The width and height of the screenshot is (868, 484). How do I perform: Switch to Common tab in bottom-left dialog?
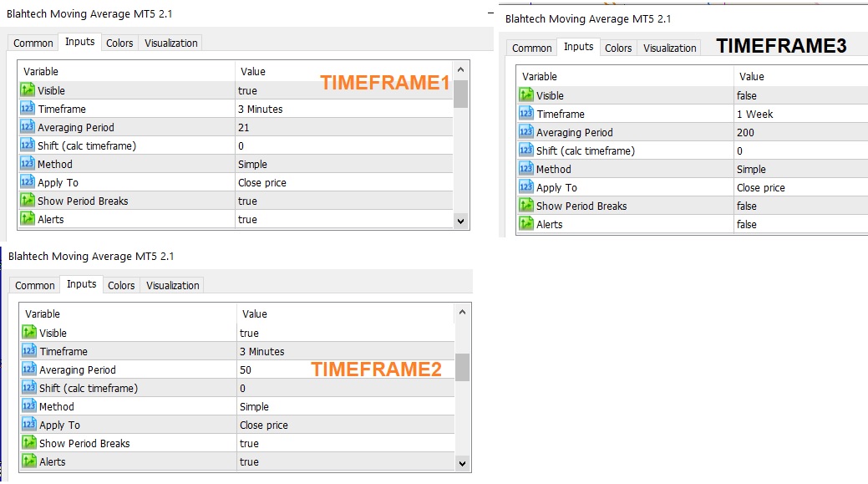point(35,286)
